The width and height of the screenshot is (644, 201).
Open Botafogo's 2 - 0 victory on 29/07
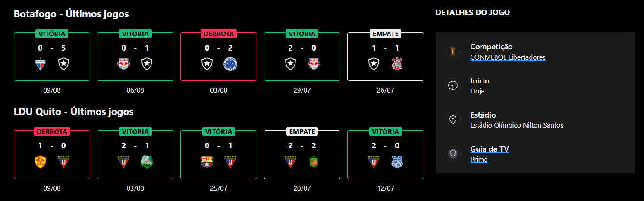pyautogui.click(x=302, y=57)
